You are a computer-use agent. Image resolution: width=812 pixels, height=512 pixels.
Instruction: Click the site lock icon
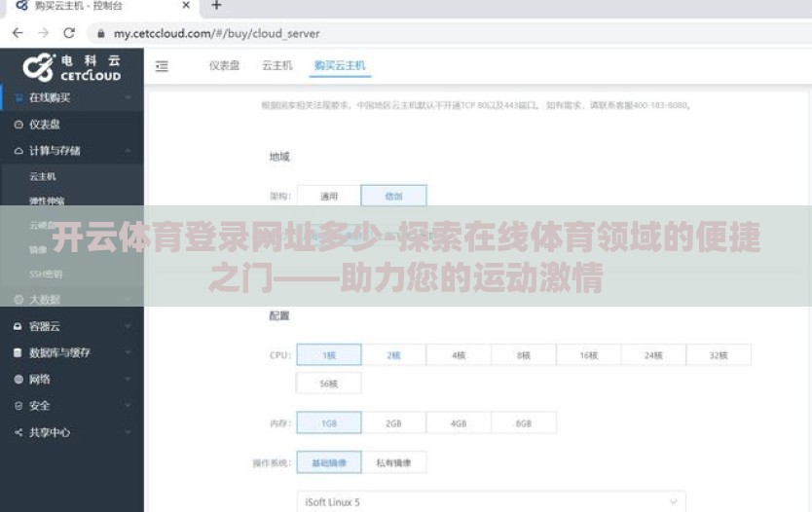(x=101, y=34)
